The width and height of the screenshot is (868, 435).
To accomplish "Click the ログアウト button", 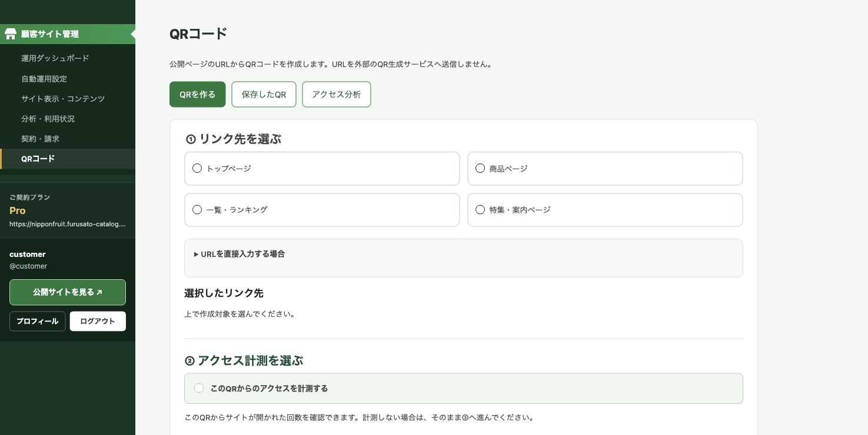I will point(98,322).
